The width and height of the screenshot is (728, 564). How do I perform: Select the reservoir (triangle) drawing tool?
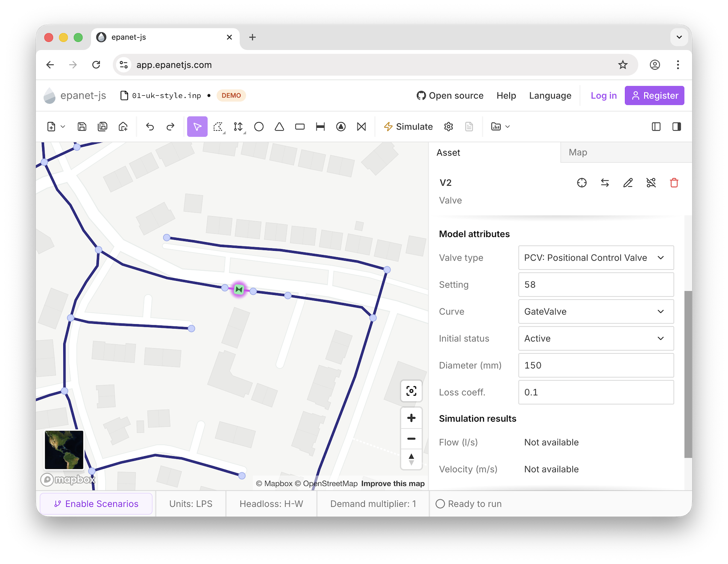(279, 126)
